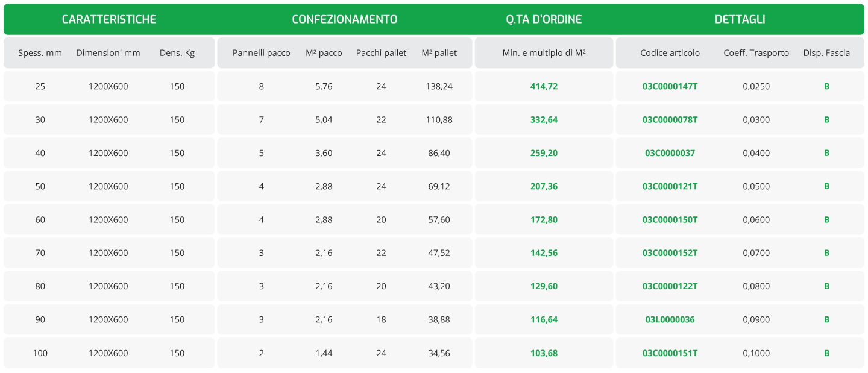The height and width of the screenshot is (373, 868).
Task: Open article code 03C0000147T link
Action: (670, 86)
